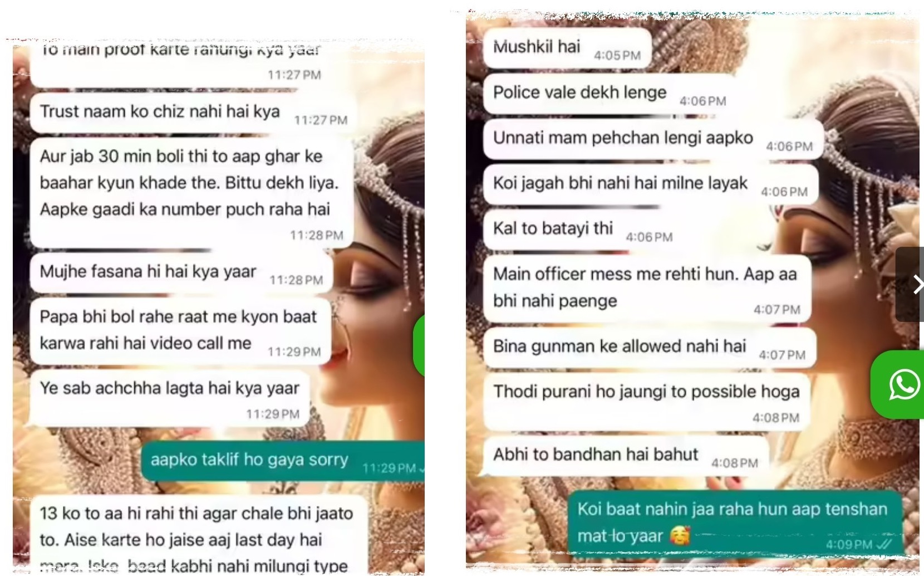Viewport: 924px width, 576px height.
Task: Click 'Koi jagah bhi nahi hai' message
Action: 651,184
